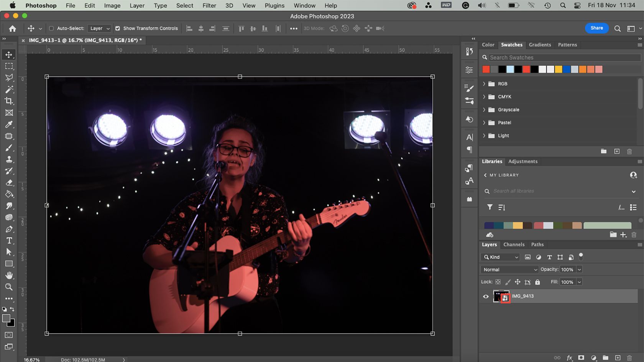Select the Crop tool

point(9,101)
